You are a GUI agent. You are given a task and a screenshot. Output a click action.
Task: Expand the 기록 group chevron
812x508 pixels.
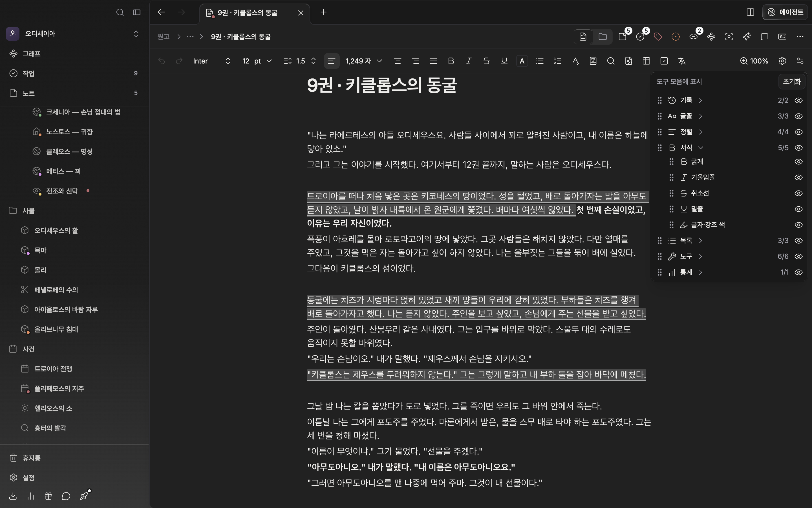click(701, 100)
